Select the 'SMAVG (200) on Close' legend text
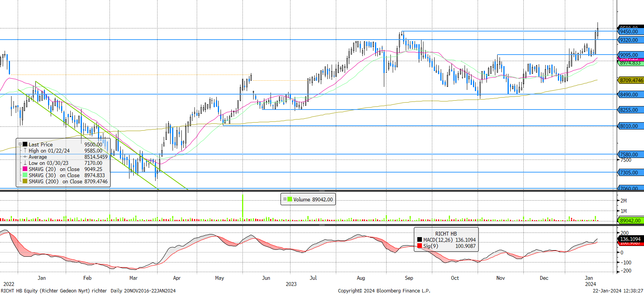Image resolution: width=644 pixels, height=294 pixels. (x=55, y=181)
